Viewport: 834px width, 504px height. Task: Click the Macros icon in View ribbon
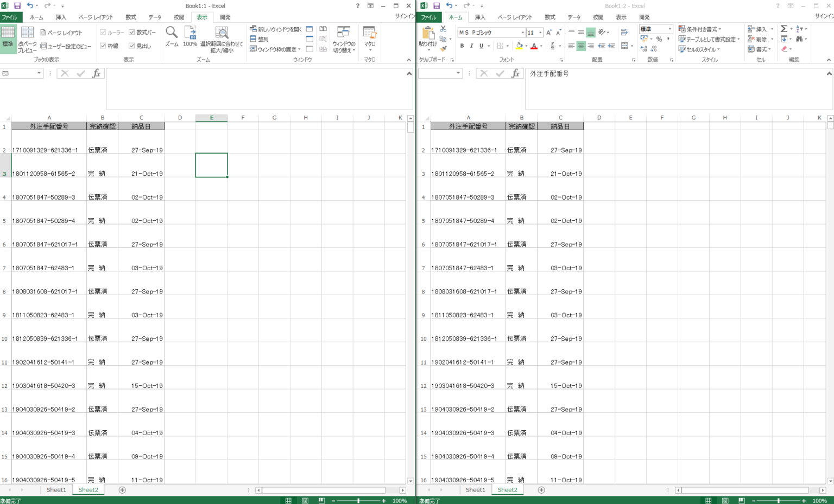[370, 34]
